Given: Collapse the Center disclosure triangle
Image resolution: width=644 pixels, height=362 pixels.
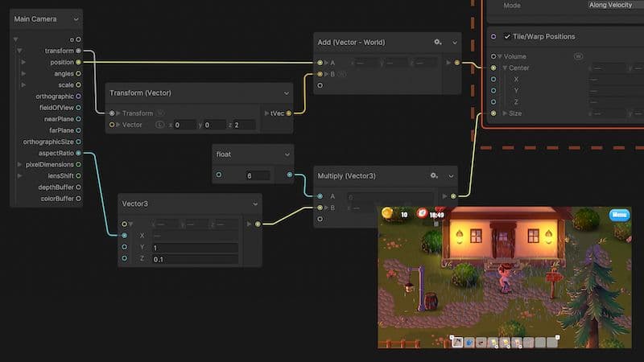Looking at the screenshot, I should click(x=505, y=68).
